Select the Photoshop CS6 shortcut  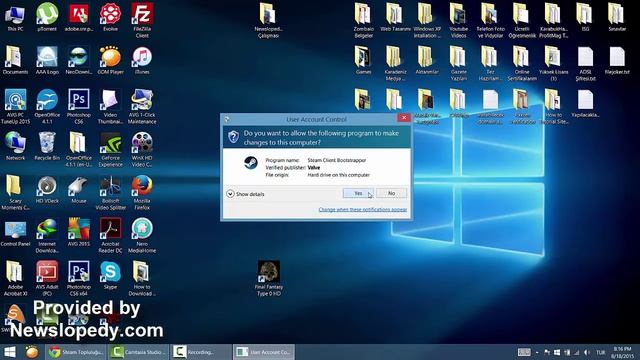point(79,107)
